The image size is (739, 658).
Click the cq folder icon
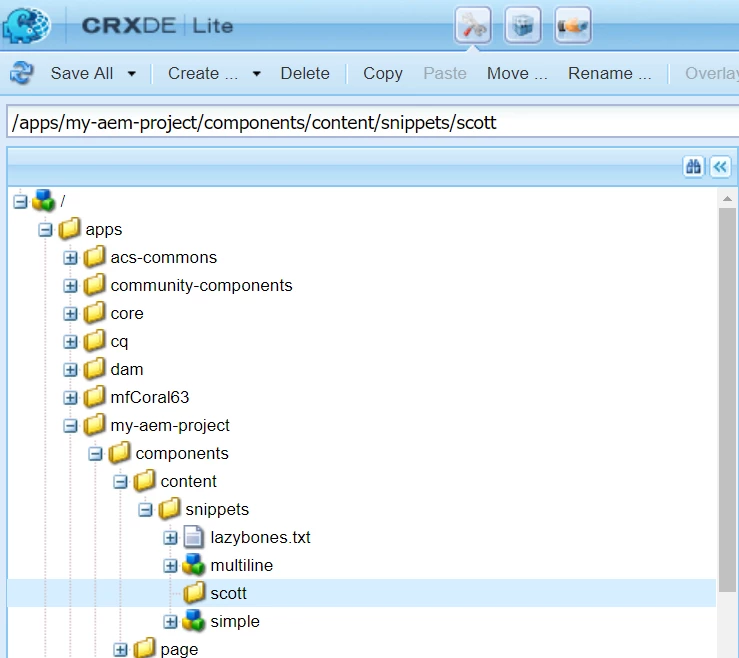(94, 341)
